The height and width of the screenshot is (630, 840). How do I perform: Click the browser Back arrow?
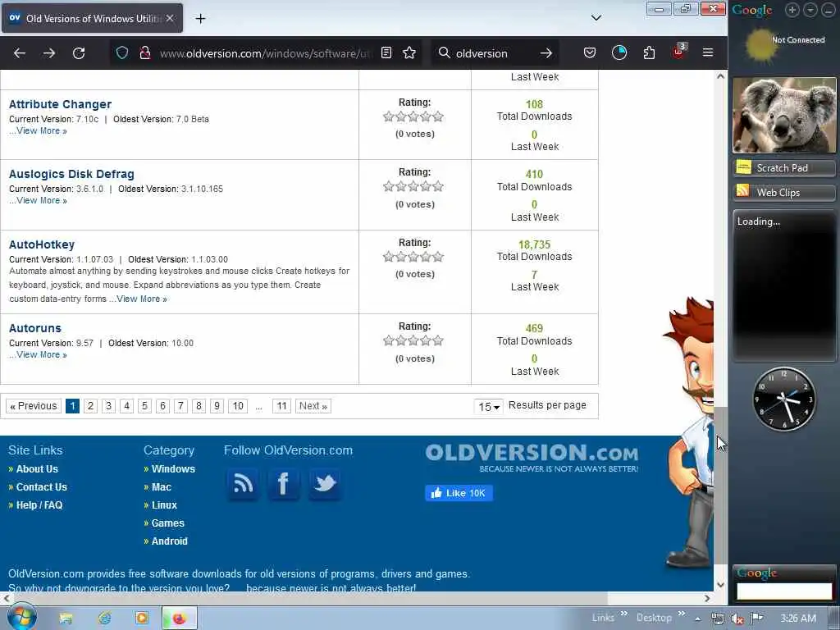[20, 53]
